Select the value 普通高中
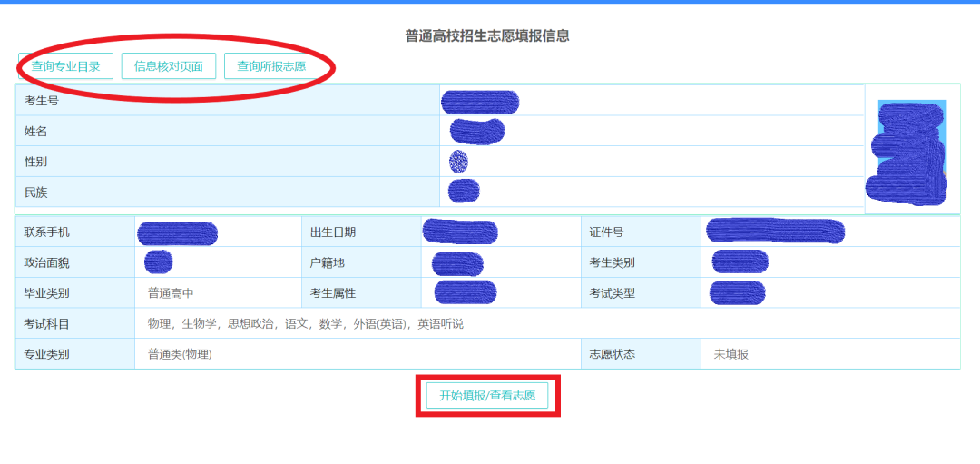This screenshot has height=464, width=980. [171, 292]
